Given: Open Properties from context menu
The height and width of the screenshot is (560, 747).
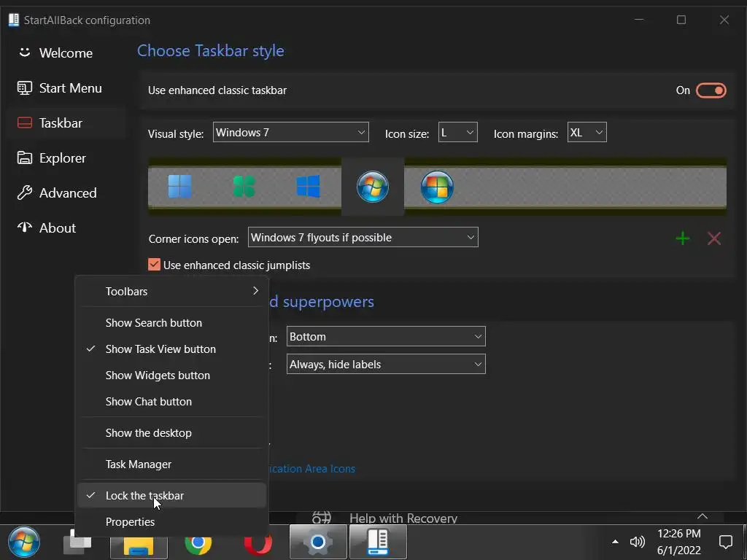Looking at the screenshot, I should 172,522.
